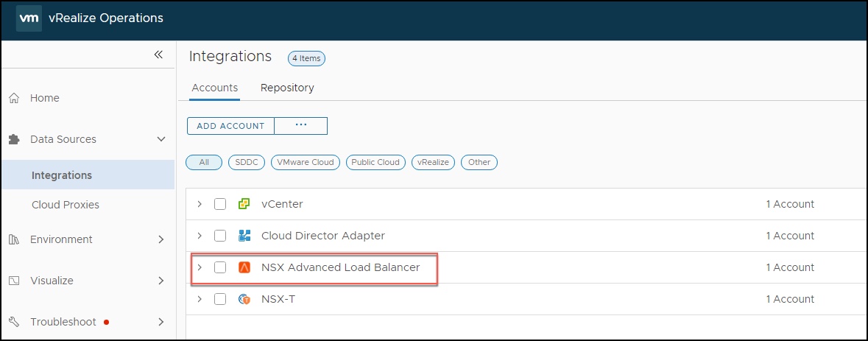Click the NSX Advanced Load Balancer orange icon
The width and height of the screenshot is (868, 341).
pyautogui.click(x=244, y=267)
